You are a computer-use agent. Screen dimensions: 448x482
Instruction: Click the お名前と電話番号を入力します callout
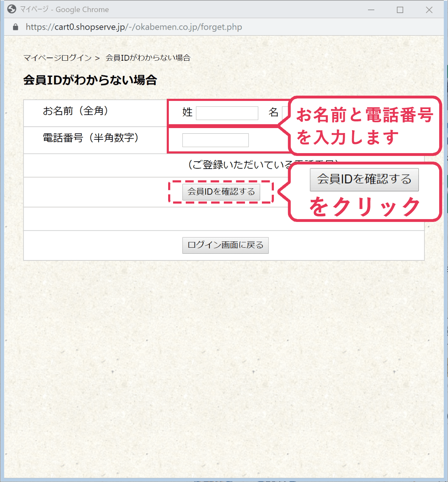click(364, 126)
